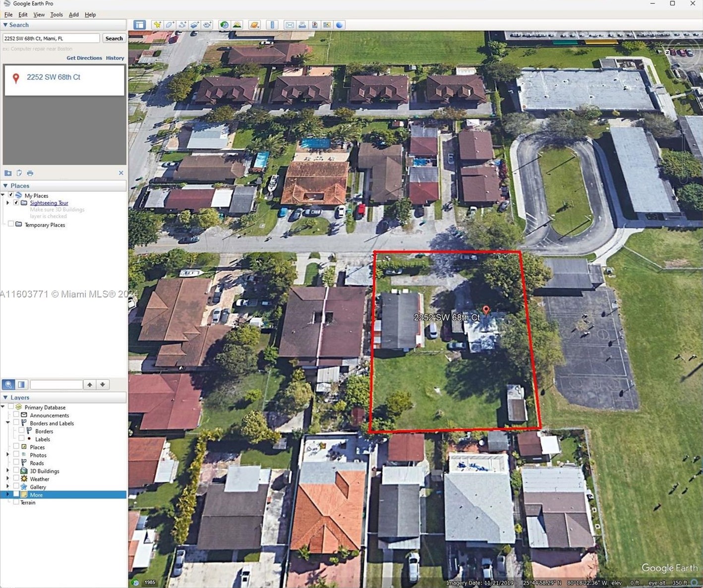
Task: Open the View menu
Action: tap(39, 15)
